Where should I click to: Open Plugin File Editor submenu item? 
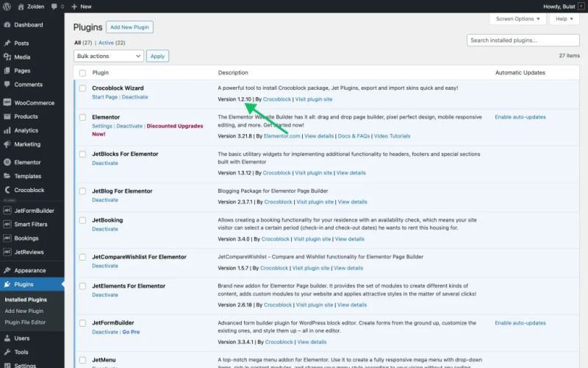click(25, 322)
